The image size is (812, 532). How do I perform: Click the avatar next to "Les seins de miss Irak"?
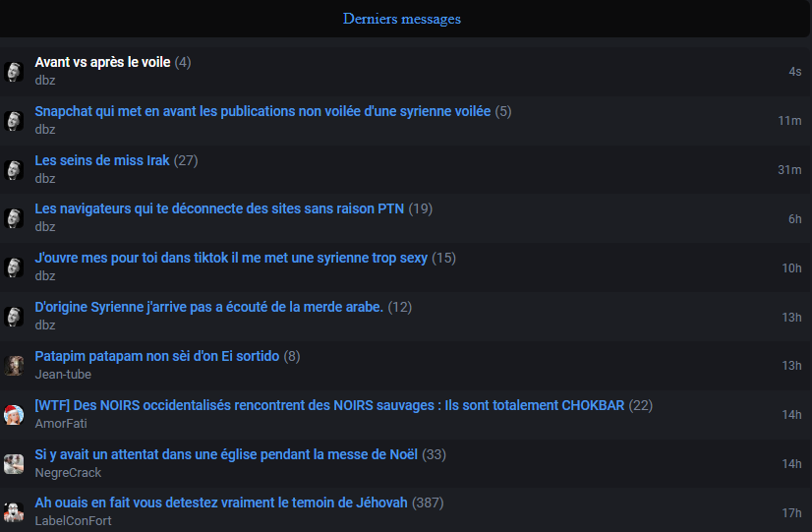pyautogui.click(x=14, y=169)
